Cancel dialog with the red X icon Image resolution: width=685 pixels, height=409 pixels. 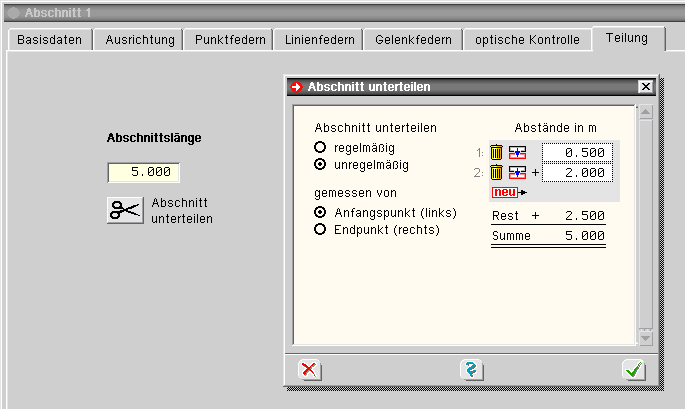pyautogui.click(x=310, y=369)
